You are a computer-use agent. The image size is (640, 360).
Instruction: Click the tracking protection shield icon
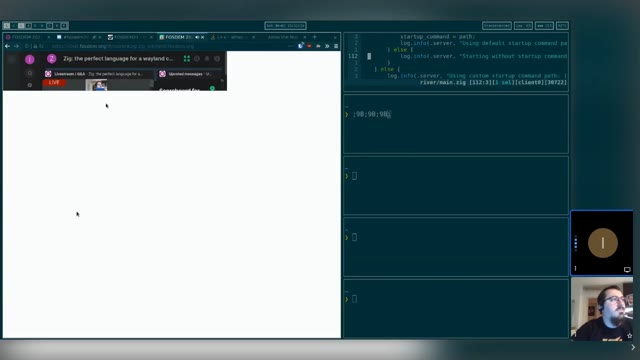pyautogui.click(x=27, y=46)
